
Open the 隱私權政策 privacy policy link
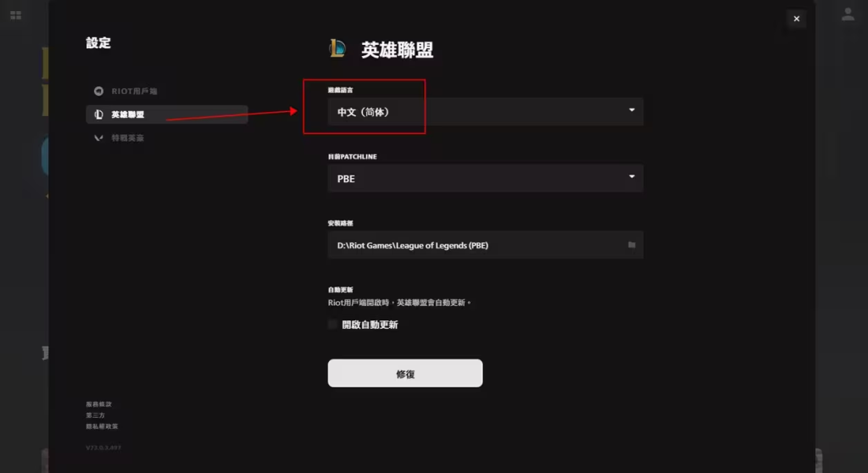click(102, 426)
